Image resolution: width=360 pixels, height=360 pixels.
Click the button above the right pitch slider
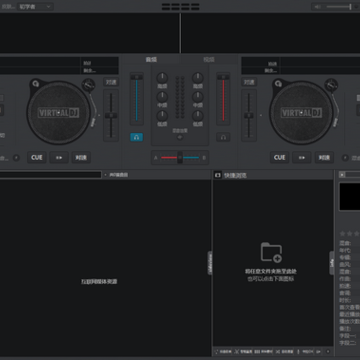tap(249, 82)
